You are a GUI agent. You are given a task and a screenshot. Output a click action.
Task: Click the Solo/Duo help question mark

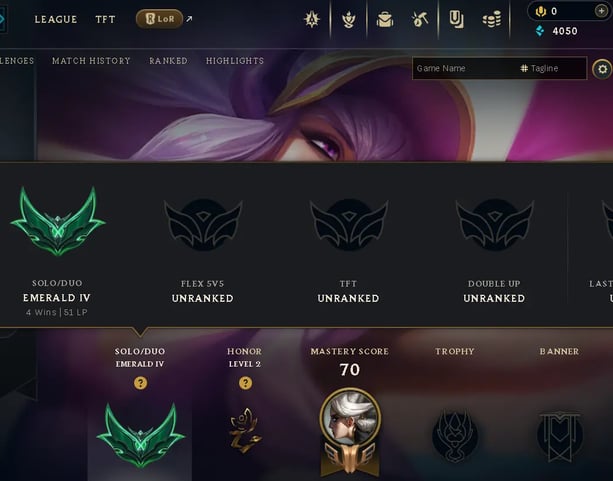coord(141,383)
